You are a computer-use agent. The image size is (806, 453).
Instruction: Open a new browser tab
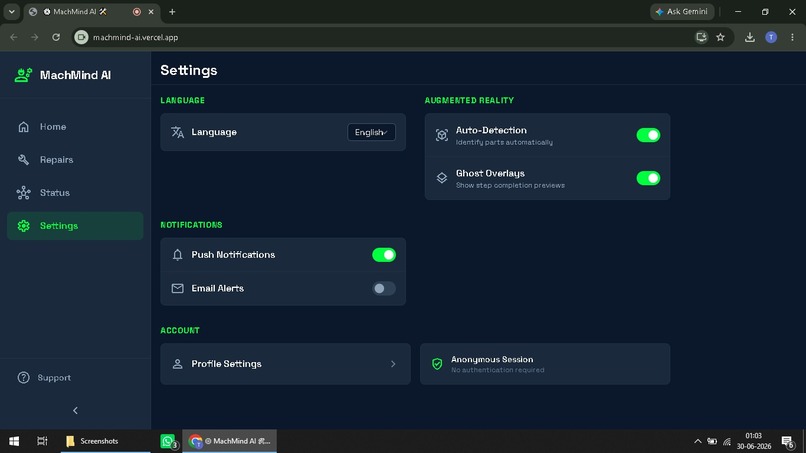coord(172,12)
